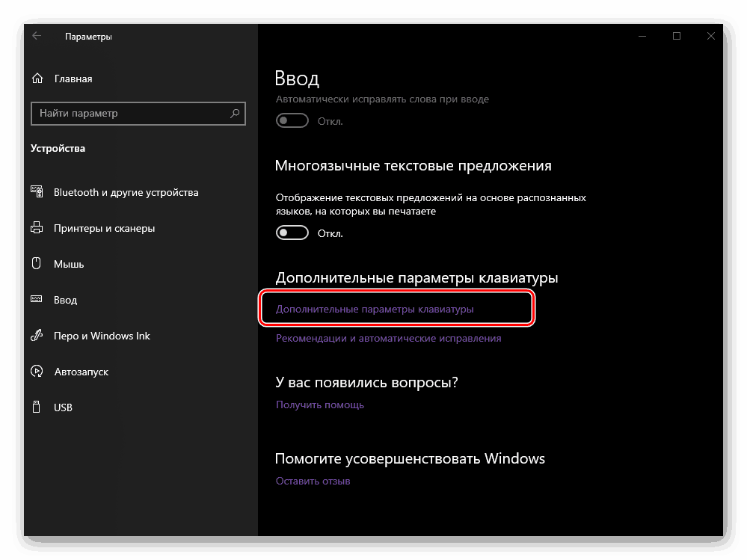Maximize the Параметры window
The height and width of the screenshot is (560, 747).
[677, 36]
